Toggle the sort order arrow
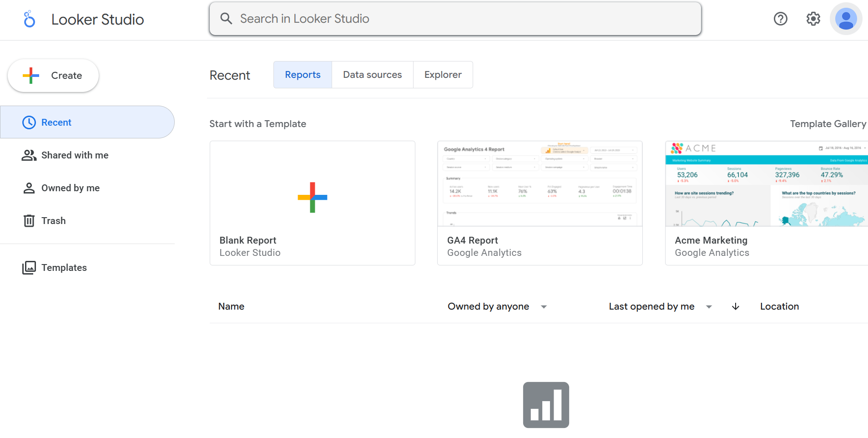 tap(735, 306)
